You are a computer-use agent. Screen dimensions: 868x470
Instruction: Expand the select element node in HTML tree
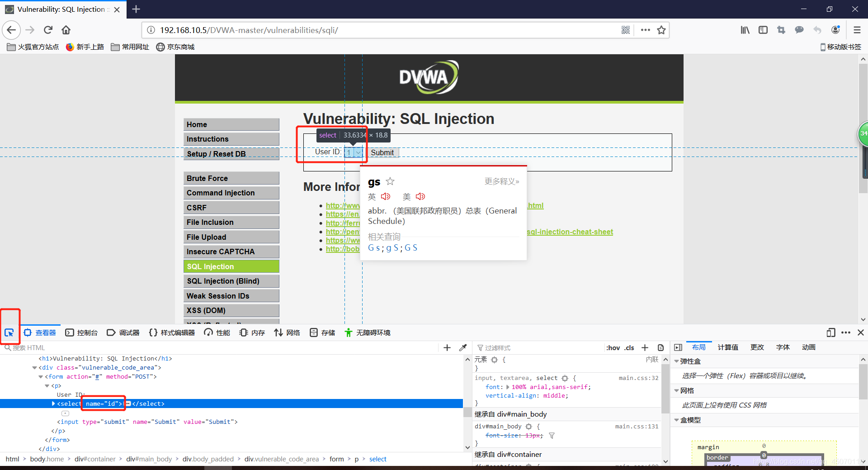point(53,404)
